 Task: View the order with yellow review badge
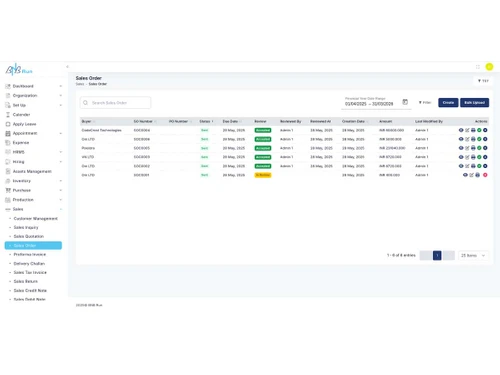pos(465,175)
